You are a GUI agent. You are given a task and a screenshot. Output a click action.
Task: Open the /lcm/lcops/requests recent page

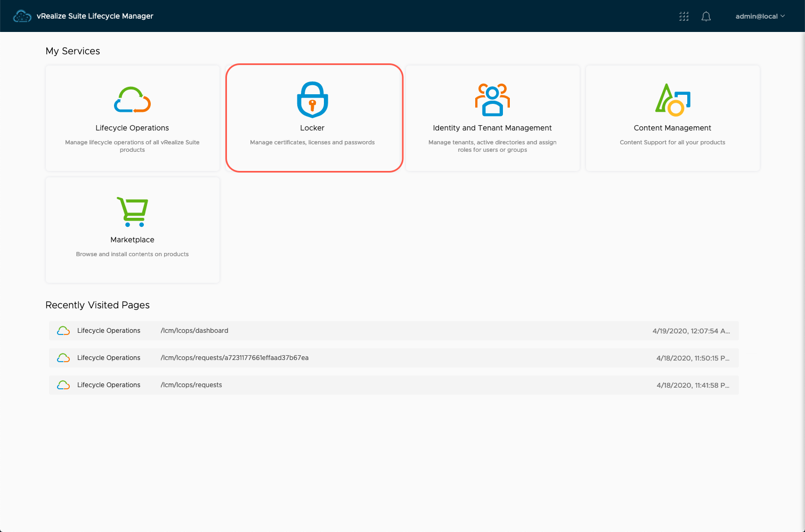[191, 385]
